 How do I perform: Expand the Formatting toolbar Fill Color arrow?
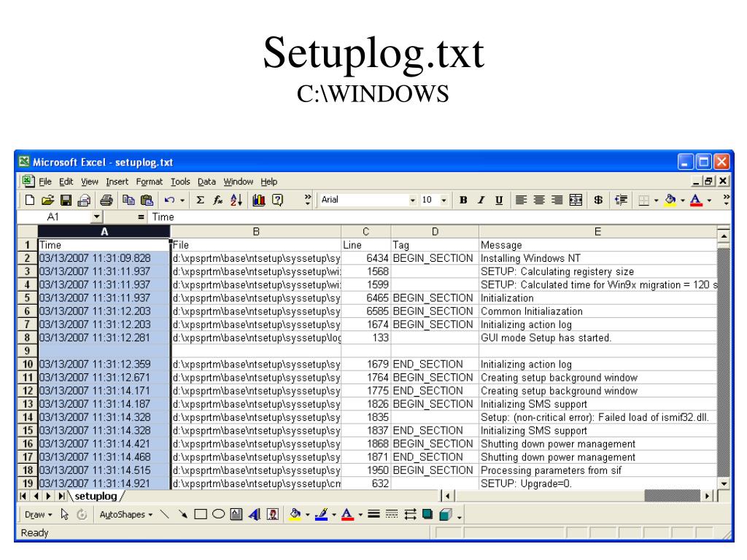[x=683, y=201]
